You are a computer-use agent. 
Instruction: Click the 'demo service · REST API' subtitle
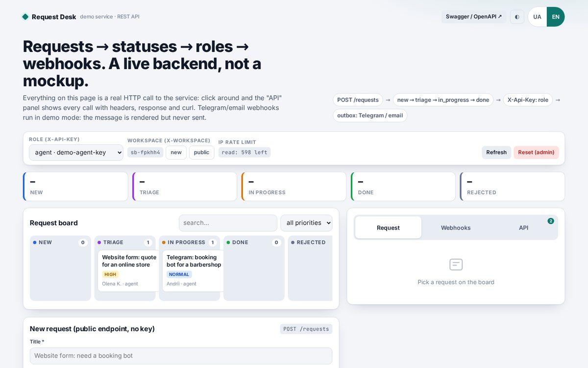click(110, 17)
